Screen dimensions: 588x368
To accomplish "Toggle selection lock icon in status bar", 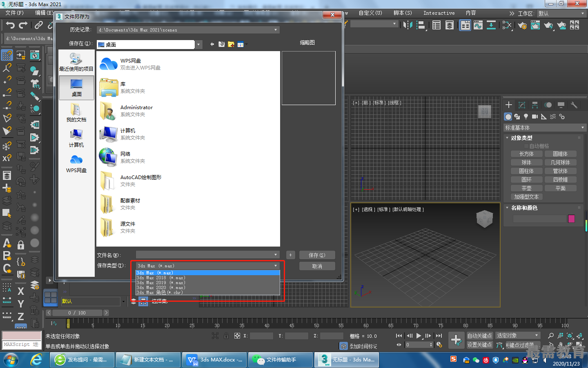I will (226, 336).
